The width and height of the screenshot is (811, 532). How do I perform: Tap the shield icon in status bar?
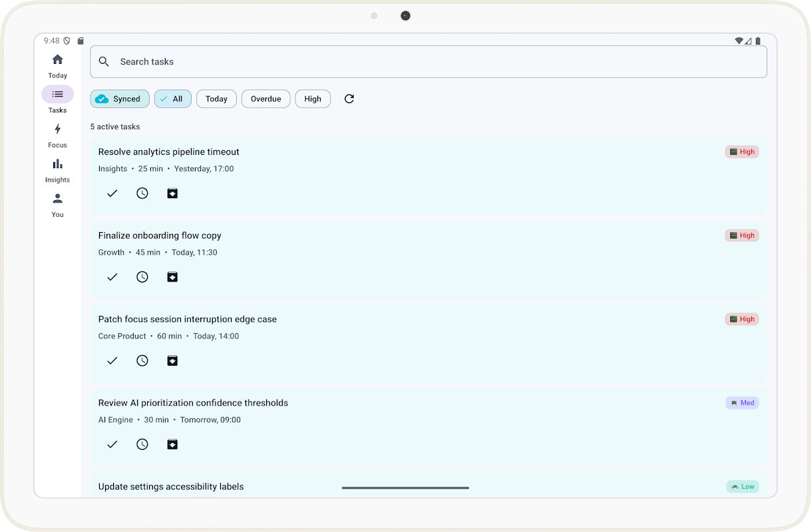(67, 41)
